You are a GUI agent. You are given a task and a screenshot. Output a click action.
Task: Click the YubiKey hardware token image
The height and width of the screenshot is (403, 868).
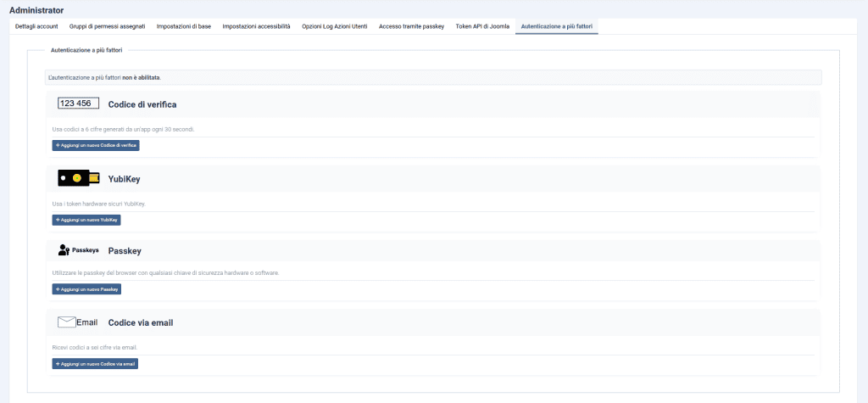[78, 178]
